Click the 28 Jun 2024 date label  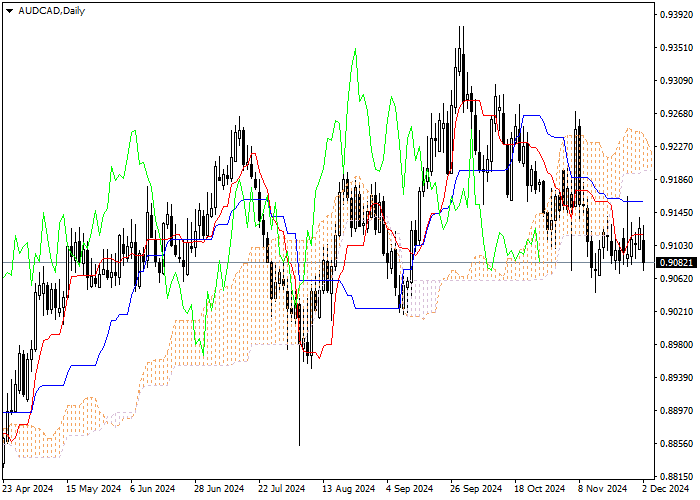click(x=219, y=489)
